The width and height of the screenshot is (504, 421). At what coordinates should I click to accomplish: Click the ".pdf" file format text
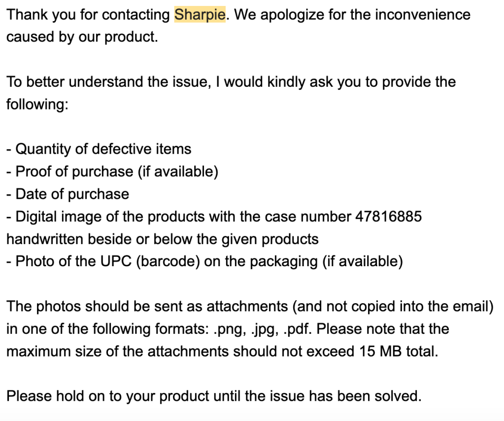pos(298,329)
